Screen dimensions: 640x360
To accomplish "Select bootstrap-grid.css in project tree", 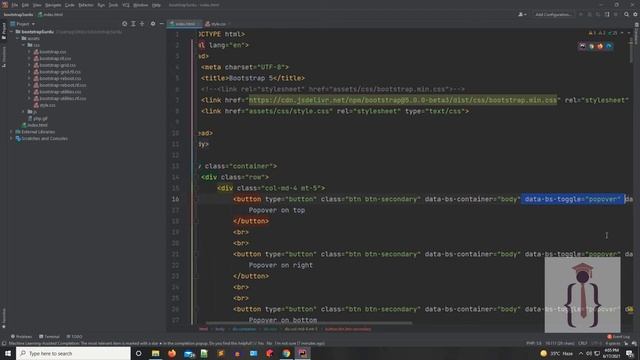I will [54, 65].
